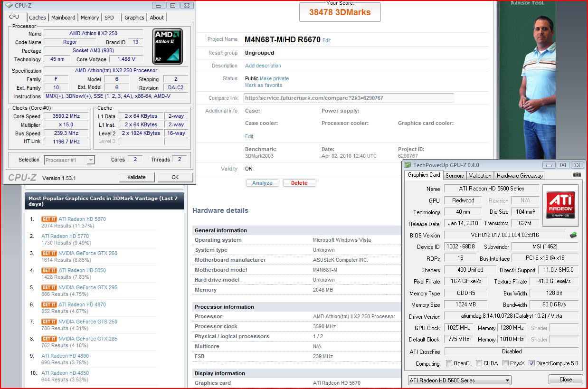
Task: Click the Socket AM3 (938) package value
Action: (x=93, y=50)
